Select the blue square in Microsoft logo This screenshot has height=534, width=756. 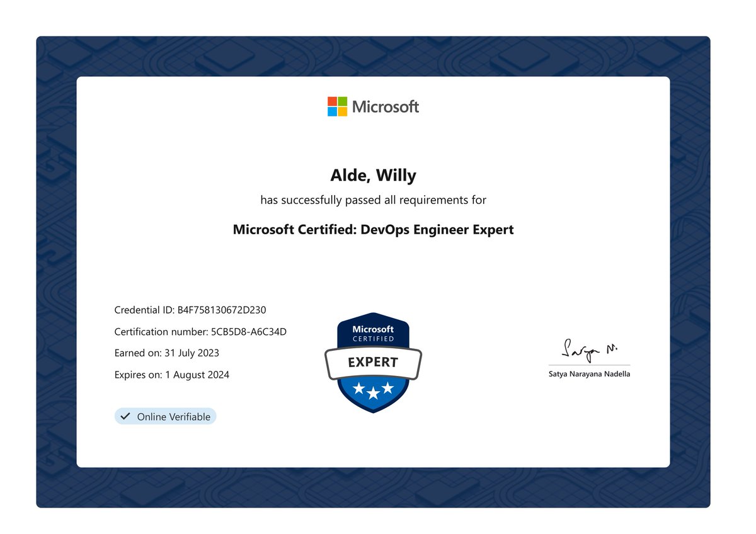(332, 111)
